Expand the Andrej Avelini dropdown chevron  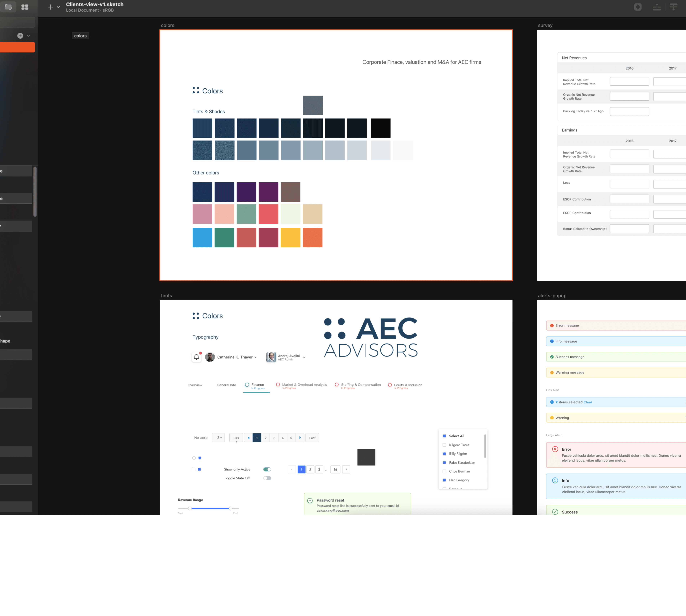(304, 357)
